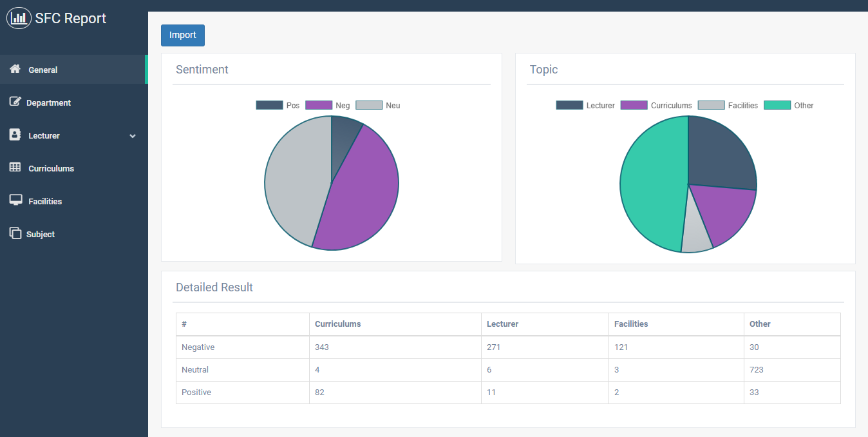Click the 3 Neutral Facilities cell
The height and width of the screenshot is (437, 868).
pos(677,370)
